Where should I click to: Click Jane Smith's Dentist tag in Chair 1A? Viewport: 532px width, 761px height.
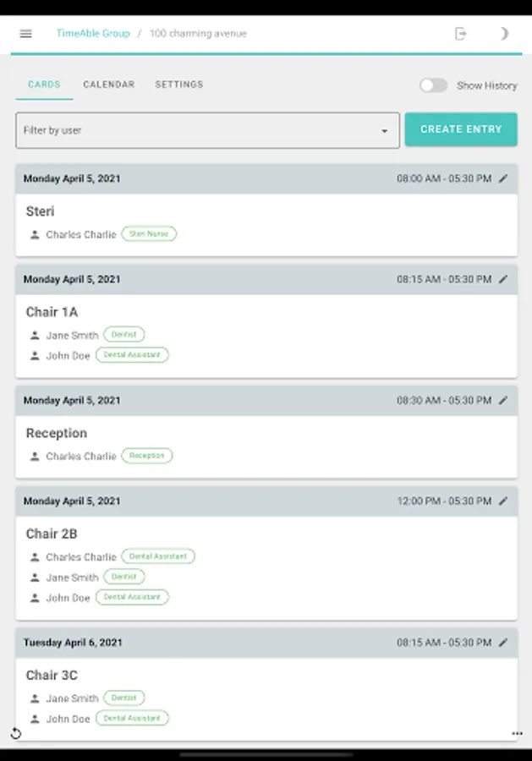[x=124, y=335]
